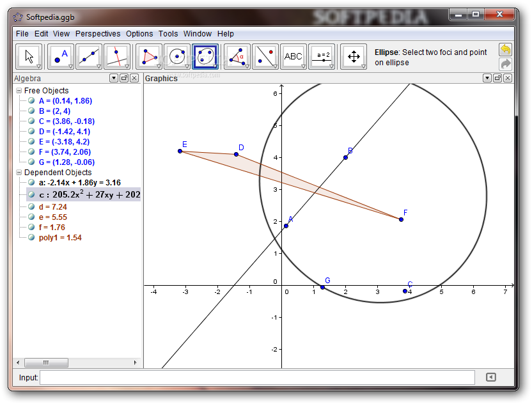
Task: Select line a: -2.14x + 1.86y = 3.16
Action: [x=80, y=182]
